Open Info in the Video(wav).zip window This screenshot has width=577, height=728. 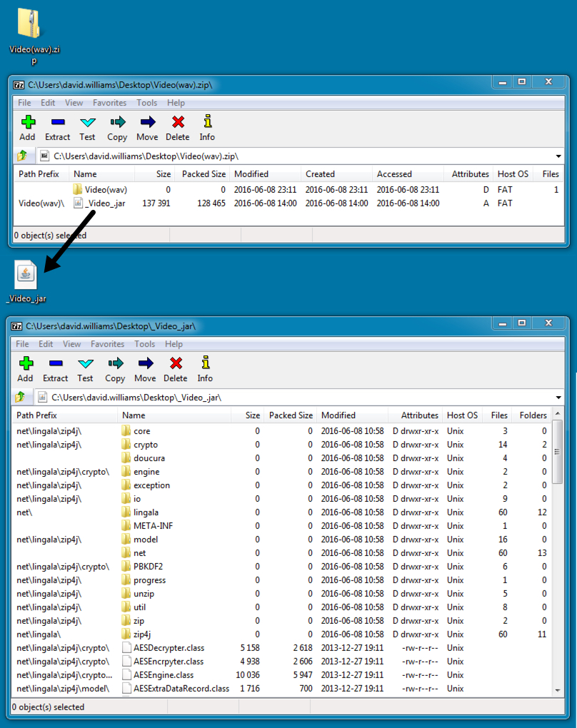[x=207, y=128]
